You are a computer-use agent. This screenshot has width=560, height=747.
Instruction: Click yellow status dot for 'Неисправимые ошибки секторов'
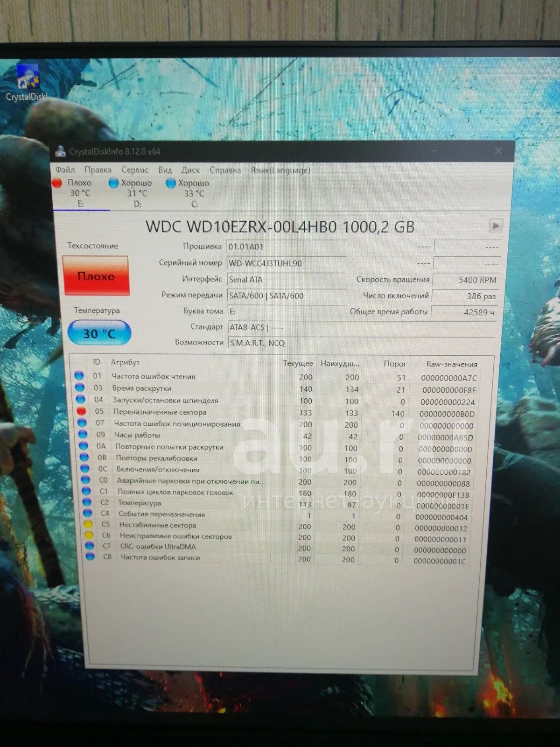(88, 535)
